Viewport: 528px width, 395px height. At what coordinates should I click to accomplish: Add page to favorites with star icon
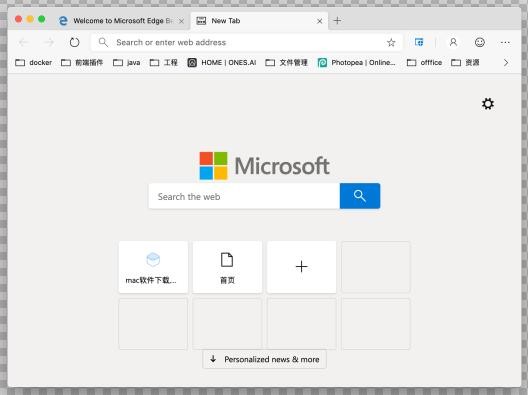click(x=391, y=42)
